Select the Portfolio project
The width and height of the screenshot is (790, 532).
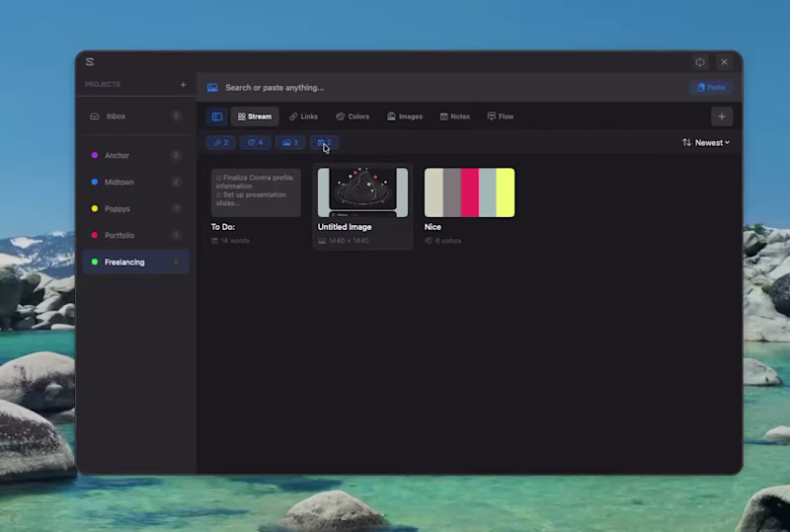[135, 235]
